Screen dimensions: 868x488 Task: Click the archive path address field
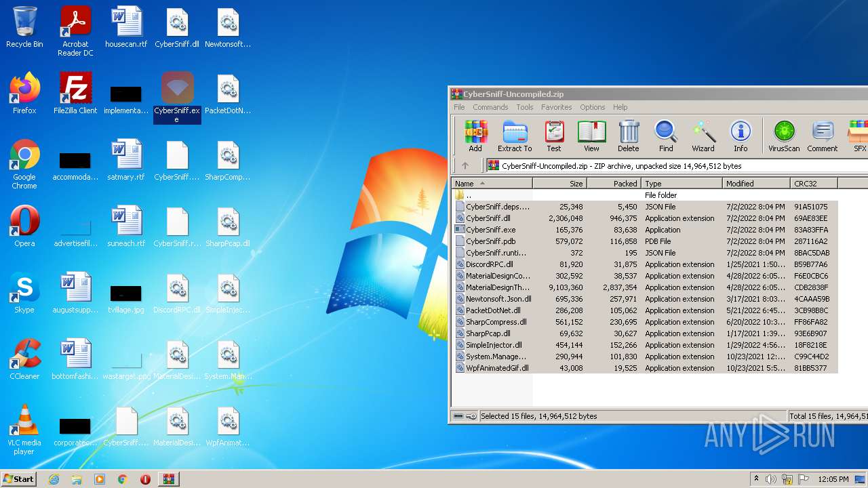[676, 165]
